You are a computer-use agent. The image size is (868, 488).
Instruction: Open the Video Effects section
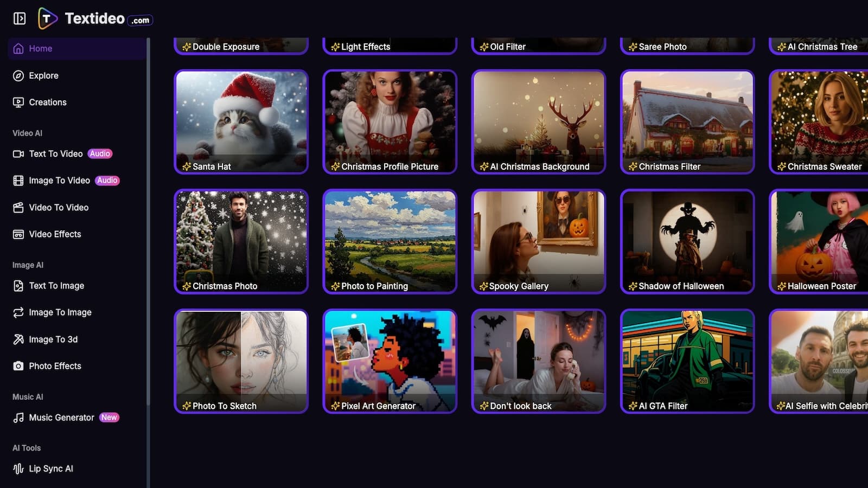coord(54,234)
